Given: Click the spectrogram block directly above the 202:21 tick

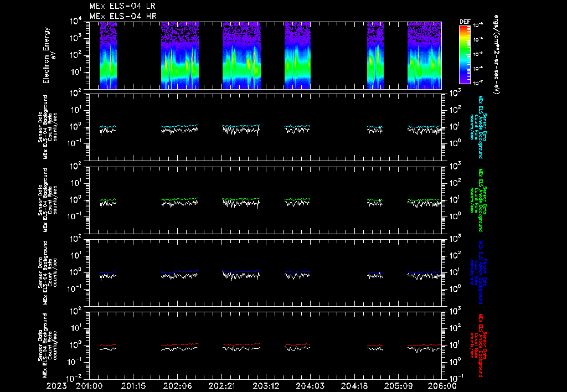Looking at the screenshot, I should [241, 55].
